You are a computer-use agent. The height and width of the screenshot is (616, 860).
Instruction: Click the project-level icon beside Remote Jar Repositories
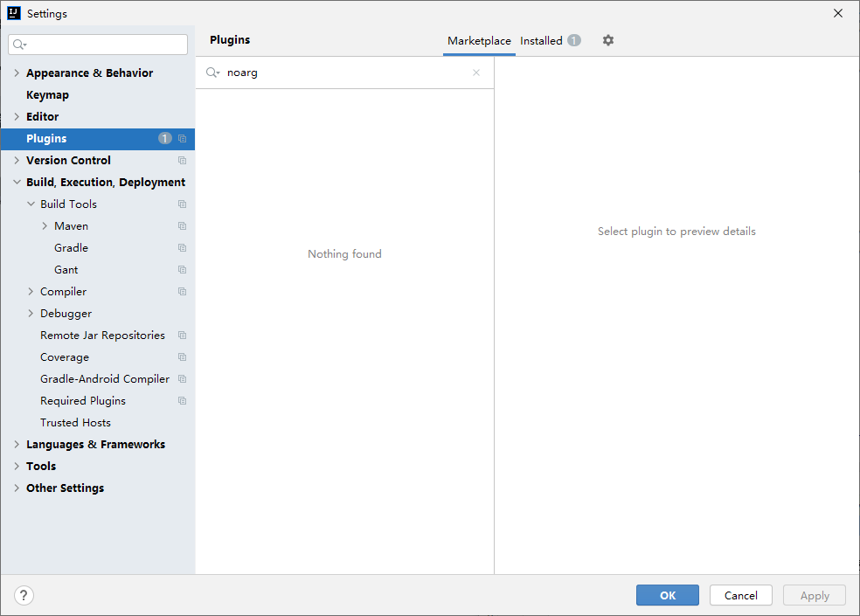pos(182,336)
